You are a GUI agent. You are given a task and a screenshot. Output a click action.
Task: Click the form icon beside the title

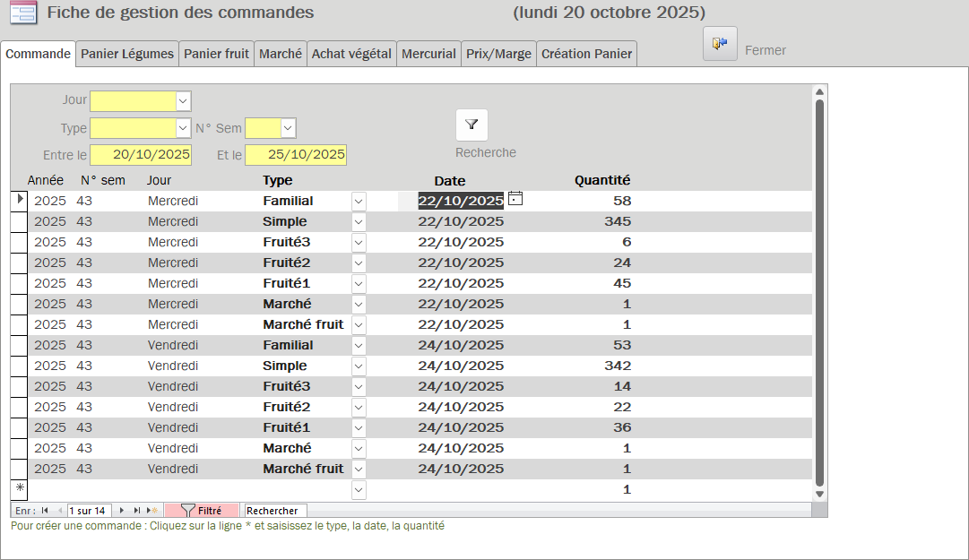[x=22, y=13]
